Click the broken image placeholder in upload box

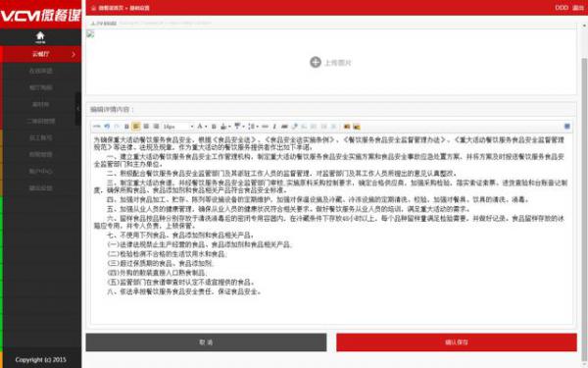click(x=90, y=34)
